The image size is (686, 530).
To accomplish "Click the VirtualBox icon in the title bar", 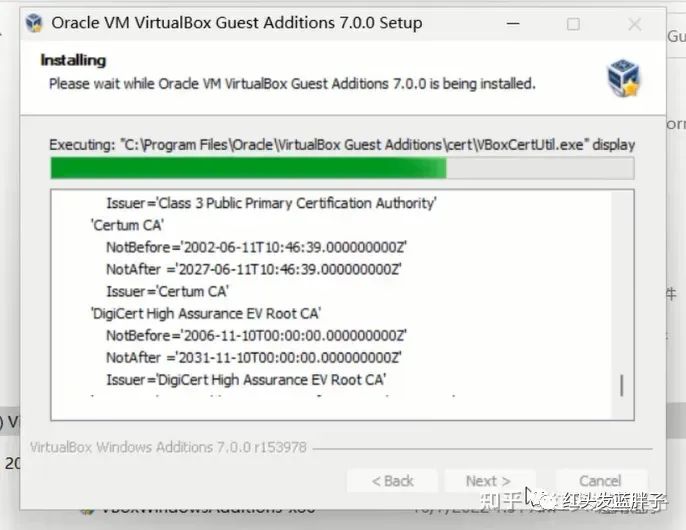I will coord(34,22).
